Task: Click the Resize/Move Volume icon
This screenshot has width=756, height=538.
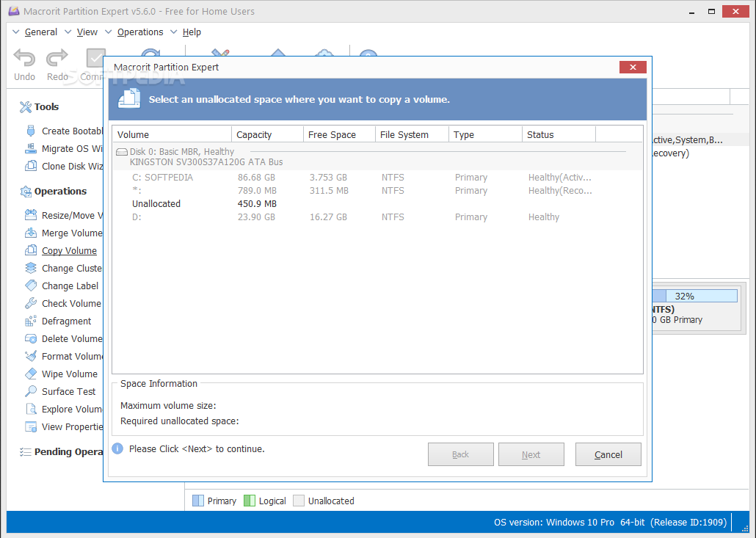Action: coord(31,215)
